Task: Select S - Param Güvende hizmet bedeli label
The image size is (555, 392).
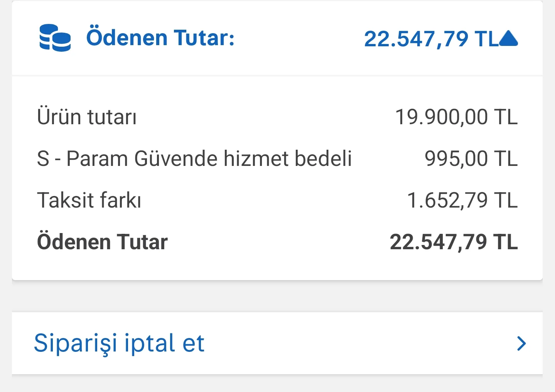Action: [x=194, y=159]
